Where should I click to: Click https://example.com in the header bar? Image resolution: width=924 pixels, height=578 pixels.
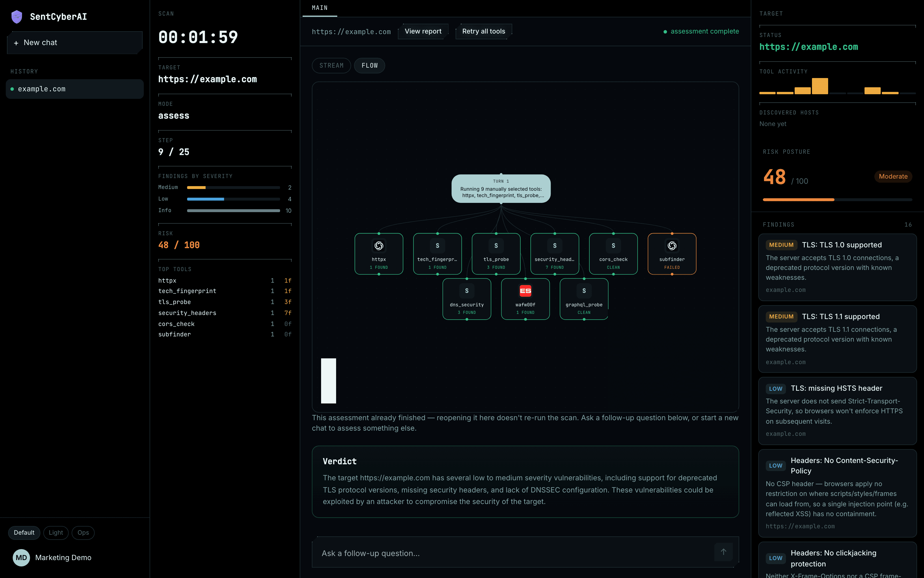click(351, 32)
